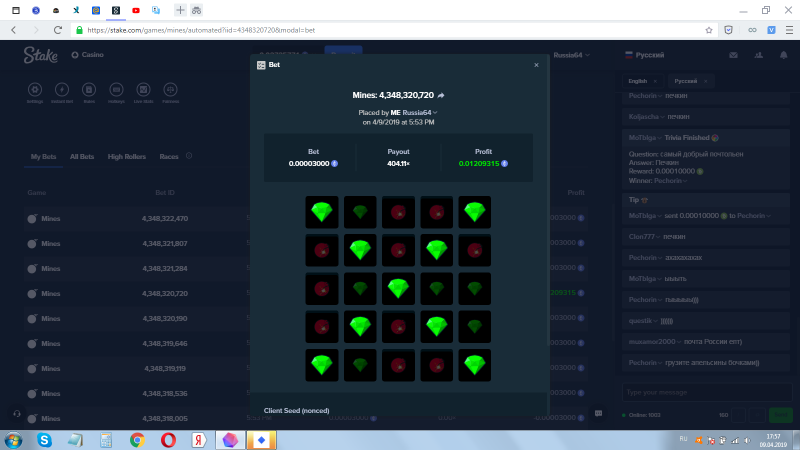800x450 pixels.
Task: Toggle the Instant Bet icon
Action: 62,90
